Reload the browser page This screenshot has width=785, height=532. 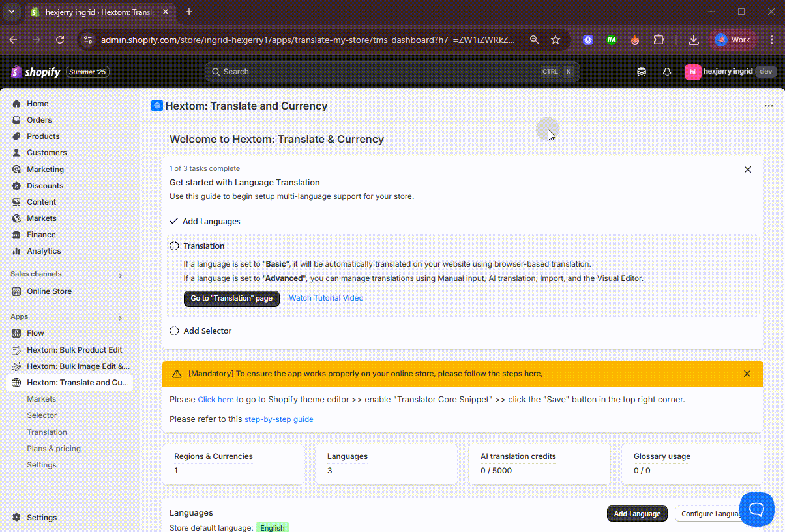(x=60, y=40)
